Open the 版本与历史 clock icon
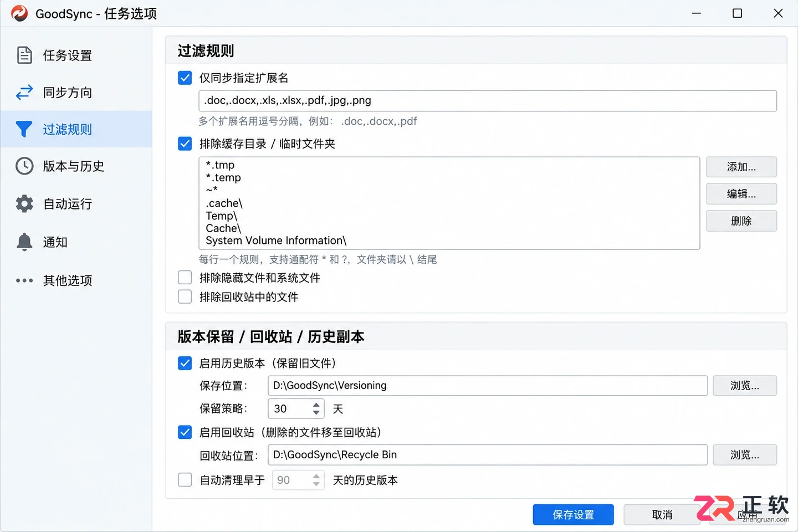Viewport: 798px width, 532px height. [x=24, y=166]
